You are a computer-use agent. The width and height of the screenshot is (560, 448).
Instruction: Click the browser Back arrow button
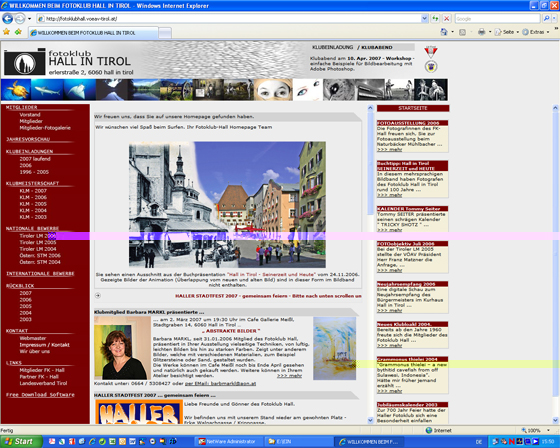[x=7, y=19]
